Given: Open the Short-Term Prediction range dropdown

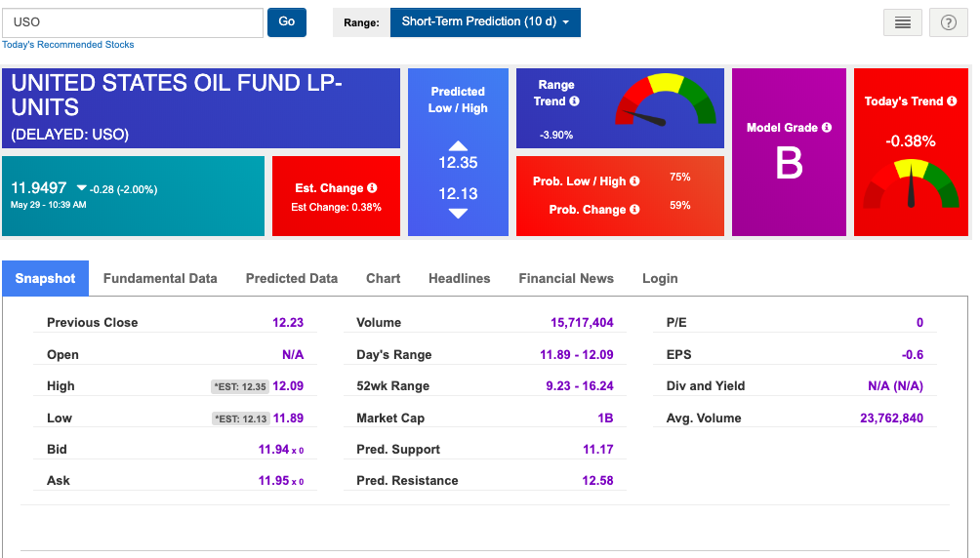Looking at the screenshot, I should pos(485,21).
